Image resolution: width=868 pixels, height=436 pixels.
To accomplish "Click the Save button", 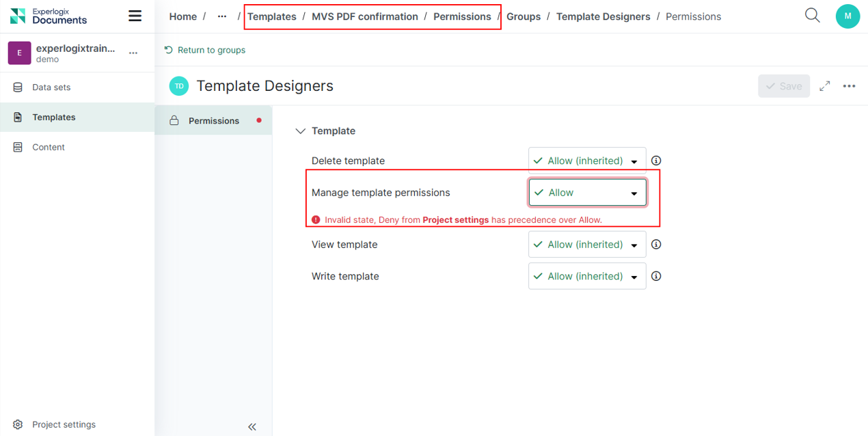I will [x=784, y=86].
